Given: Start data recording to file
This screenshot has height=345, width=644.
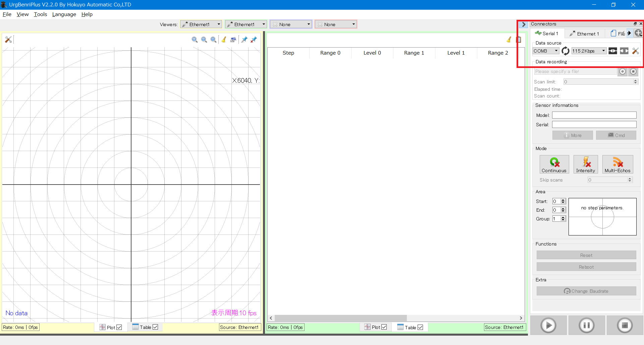Looking at the screenshot, I should [623, 71].
